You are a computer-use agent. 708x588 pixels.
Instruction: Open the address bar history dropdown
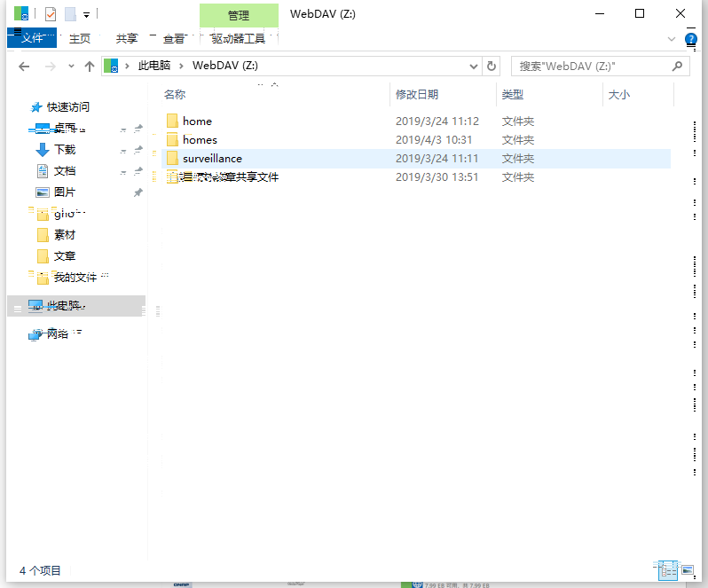(473, 67)
